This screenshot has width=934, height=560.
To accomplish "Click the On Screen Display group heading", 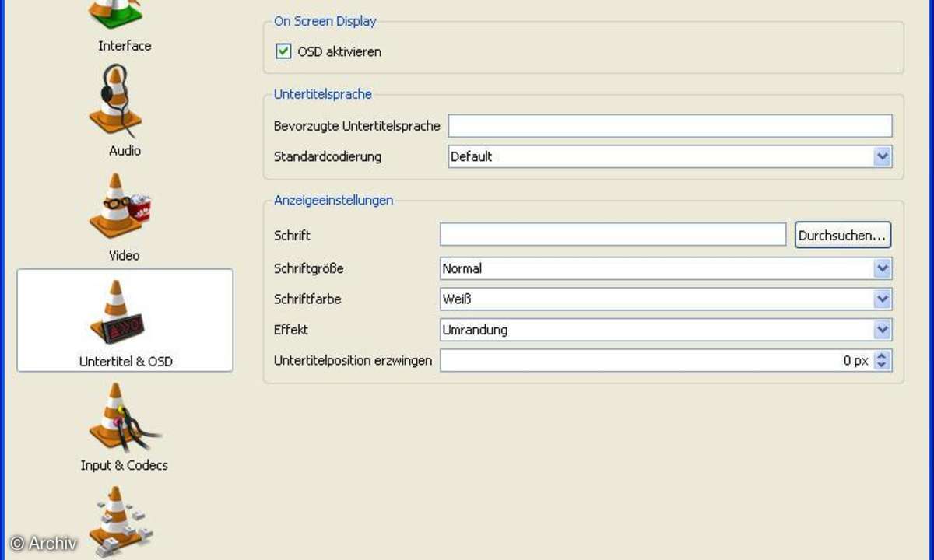I will (325, 21).
